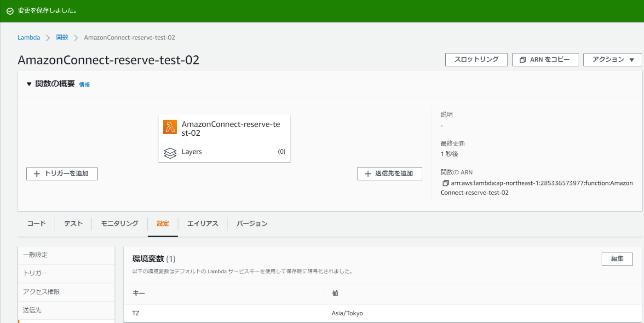Collapse the 関数の概要 section

coord(29,84)
